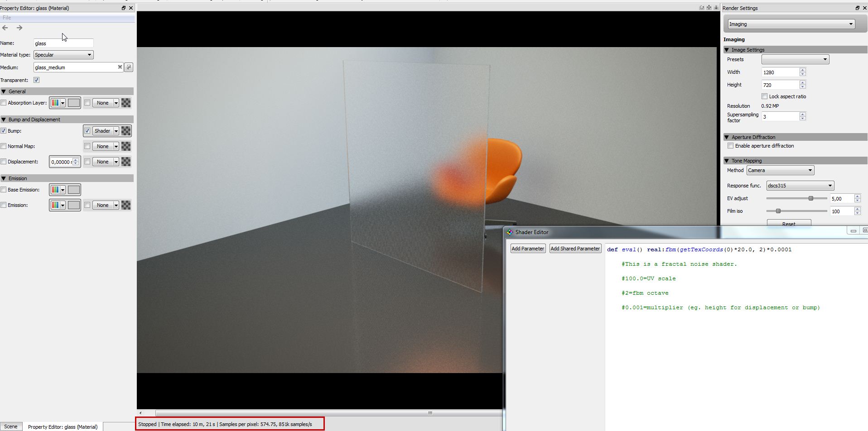Viewport: 868px width, 431px height.
Task: Click the Name input field containing glass
Action: [x=63, y=43]
